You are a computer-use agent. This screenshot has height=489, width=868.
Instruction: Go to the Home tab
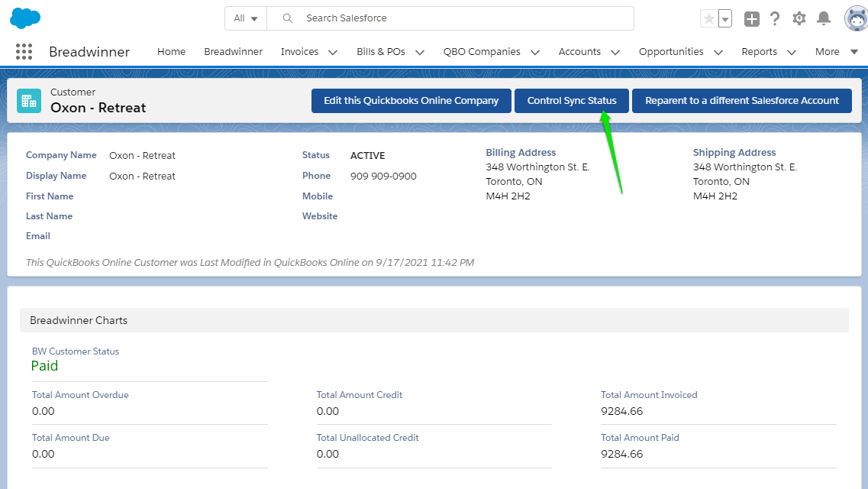171,51
